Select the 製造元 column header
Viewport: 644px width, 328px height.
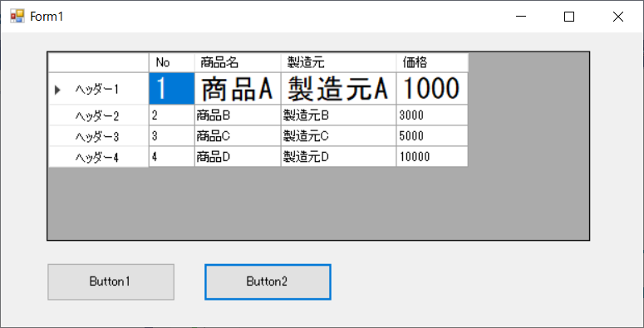pos(338,62)
